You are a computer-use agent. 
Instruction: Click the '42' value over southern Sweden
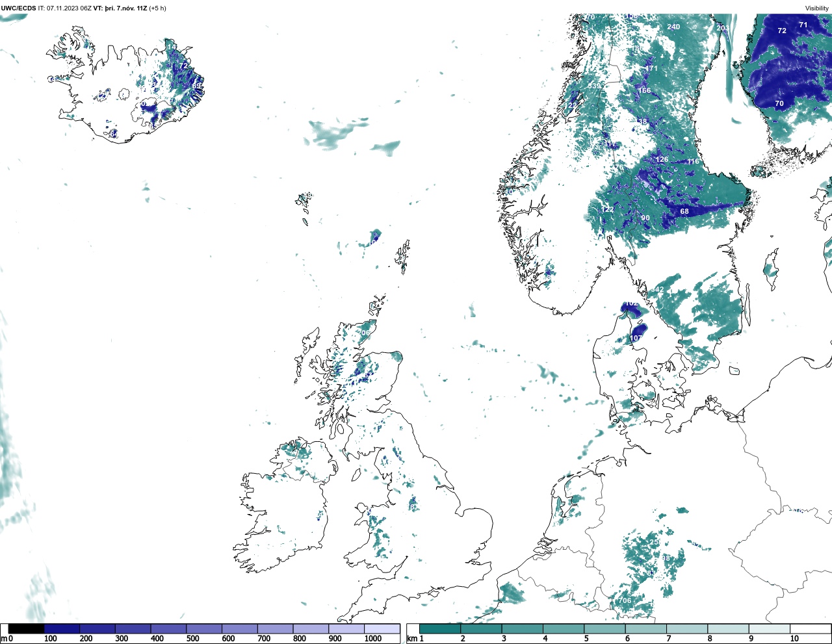660,289
